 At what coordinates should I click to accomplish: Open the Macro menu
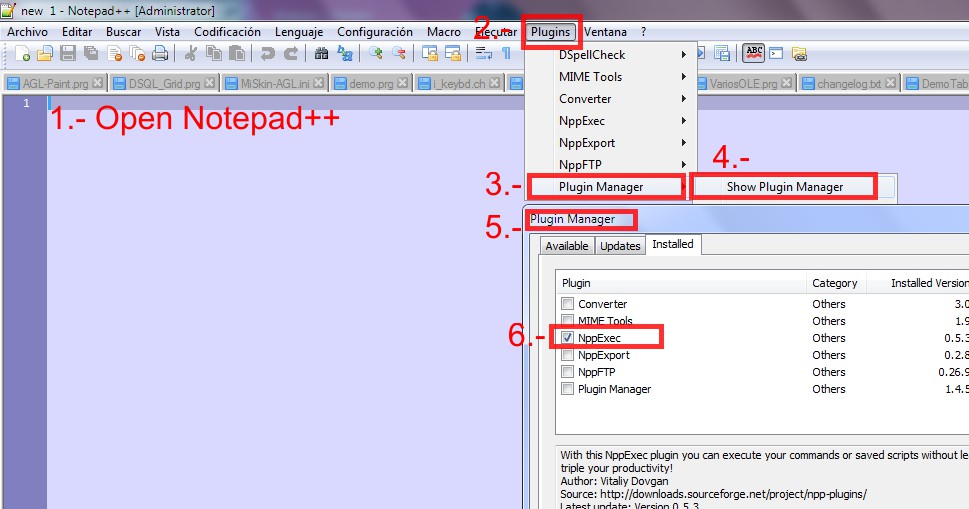point(444,32)
